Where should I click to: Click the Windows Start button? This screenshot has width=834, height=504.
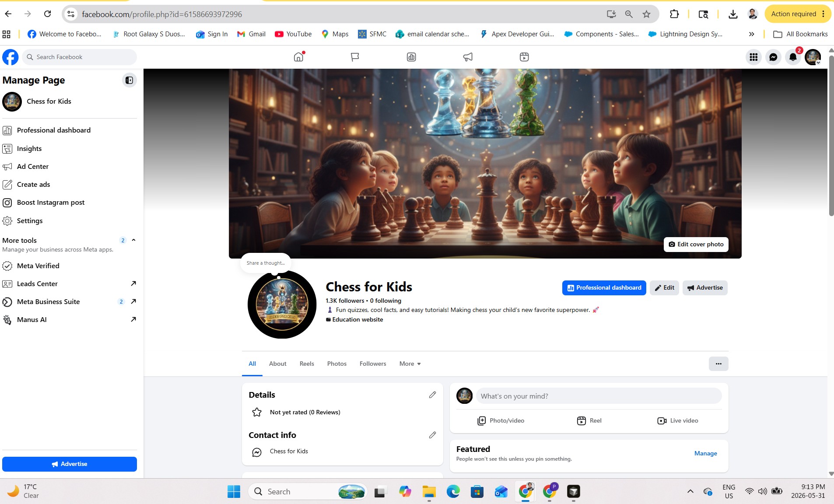click(x=234, y=491)
